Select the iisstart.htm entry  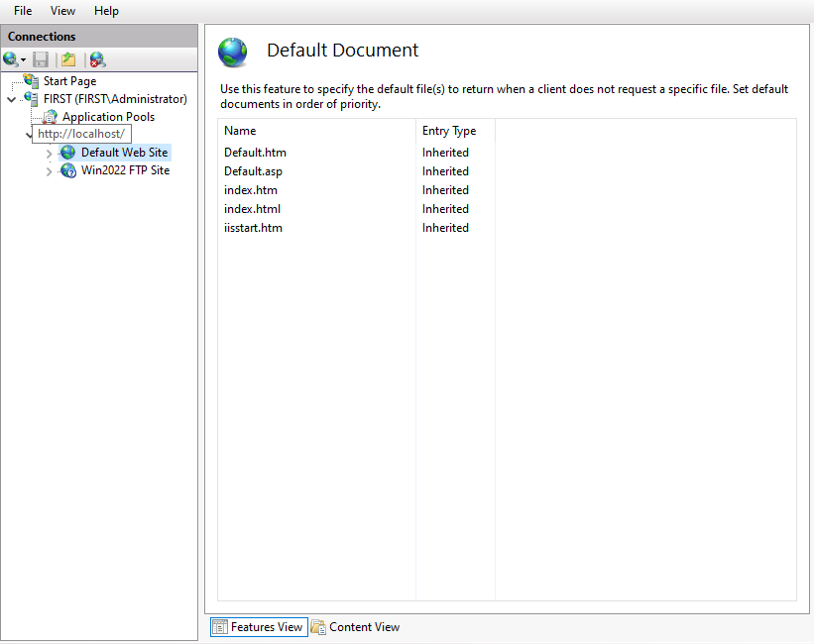click(254, 227)
